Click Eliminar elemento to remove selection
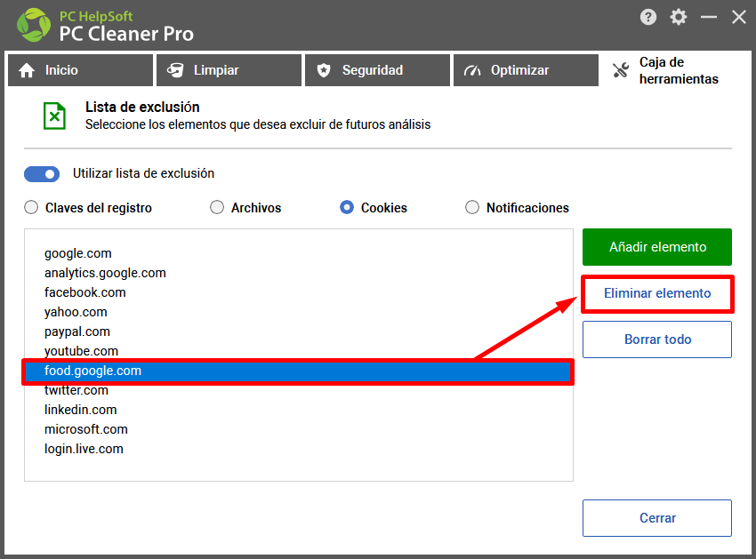756x559 pixels. click(x=657, y=293)
